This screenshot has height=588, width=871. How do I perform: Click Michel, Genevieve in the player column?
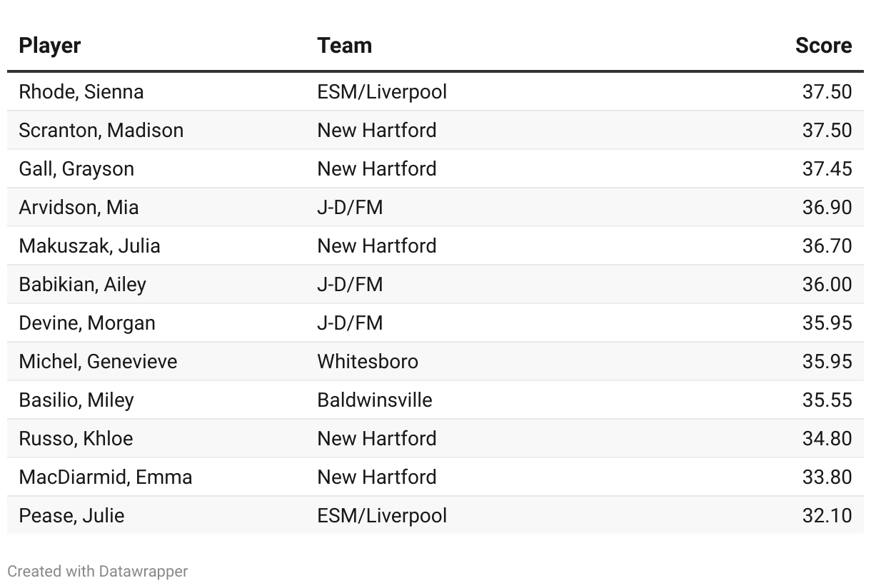tap(98, 362)
